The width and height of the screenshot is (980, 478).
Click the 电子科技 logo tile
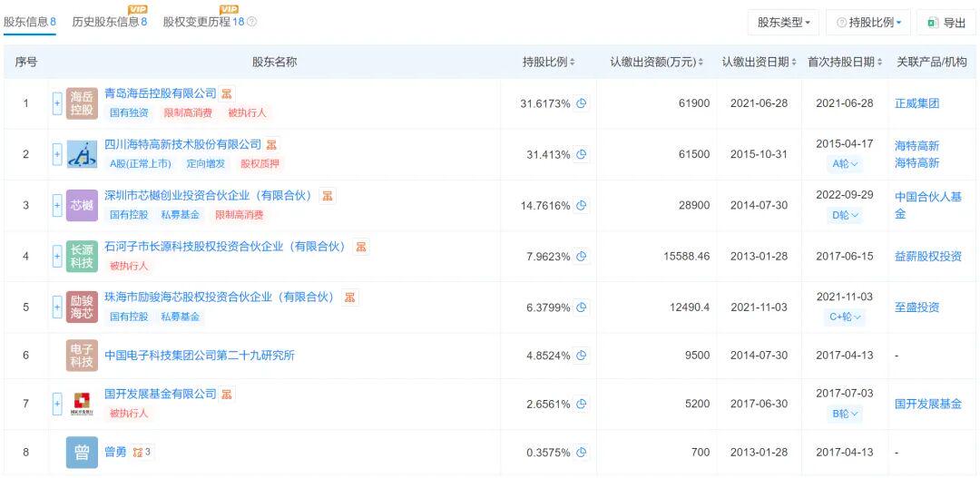click(x=82, y=356)
